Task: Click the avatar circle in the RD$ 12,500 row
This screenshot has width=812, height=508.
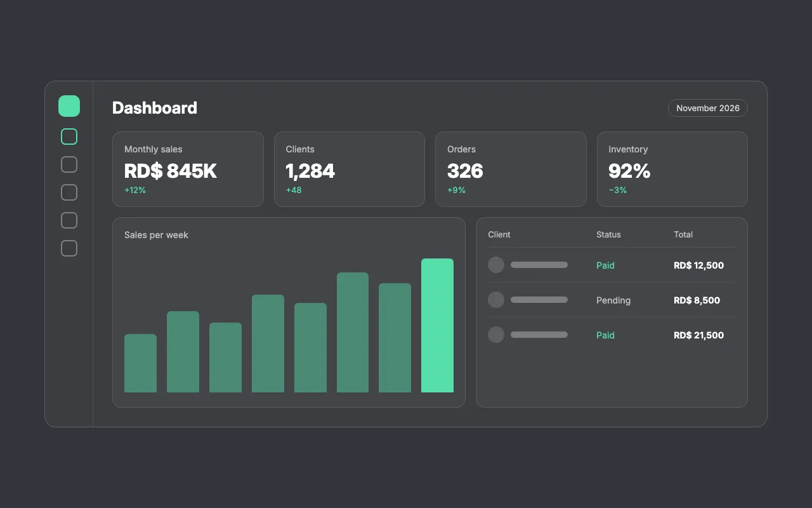Action: tap(496, 265)
